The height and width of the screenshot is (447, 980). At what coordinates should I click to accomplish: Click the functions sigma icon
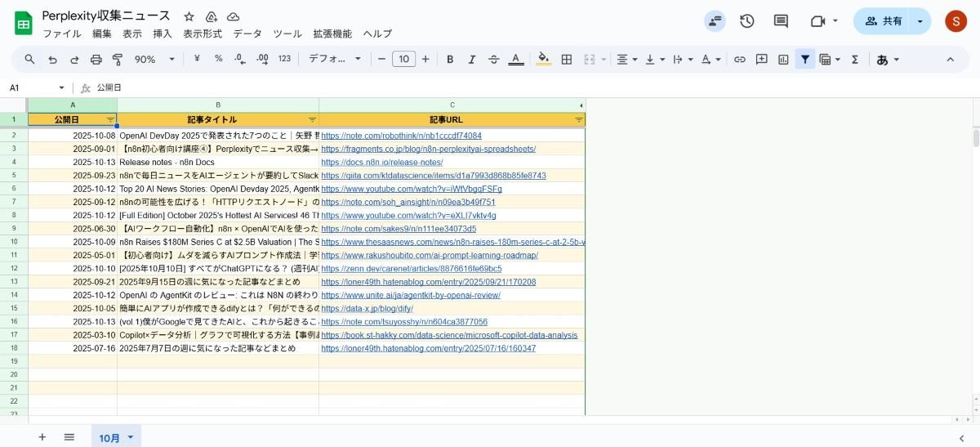854,59
